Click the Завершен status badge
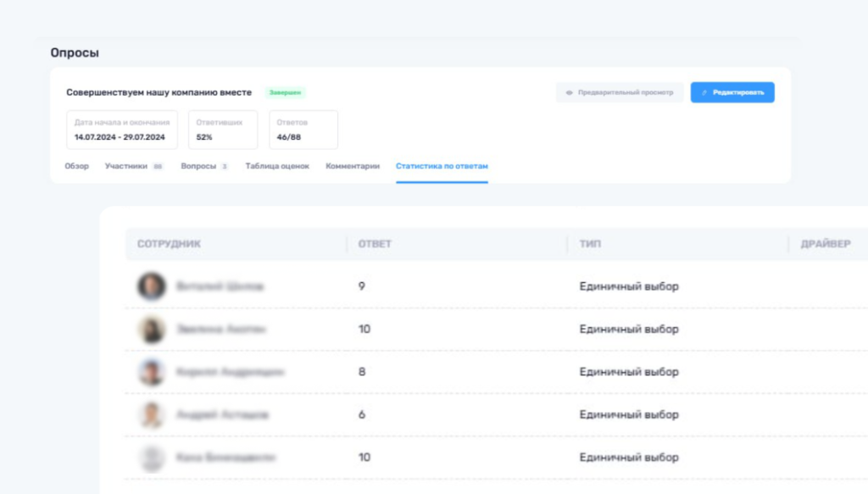Viewport: 868px width, 494px height. [286, 92]
